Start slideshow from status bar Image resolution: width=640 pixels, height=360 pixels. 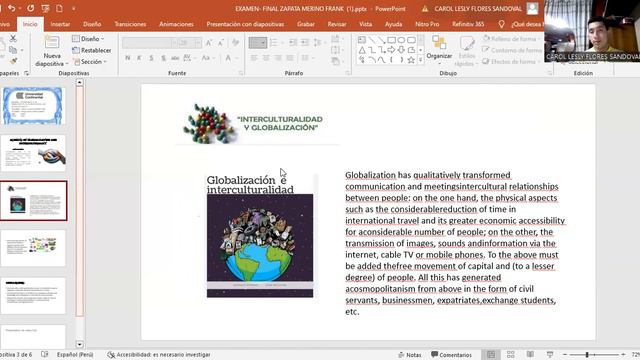(550, 354)
